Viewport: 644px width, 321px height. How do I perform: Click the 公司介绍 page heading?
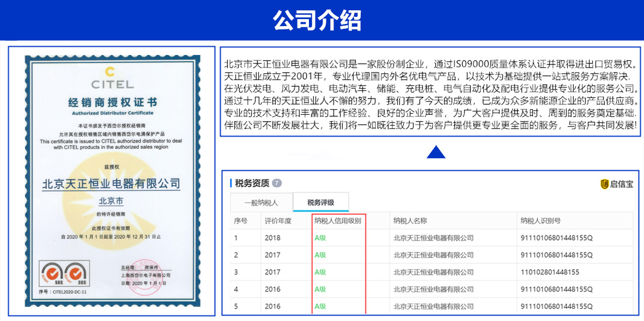tap(317, 20)
